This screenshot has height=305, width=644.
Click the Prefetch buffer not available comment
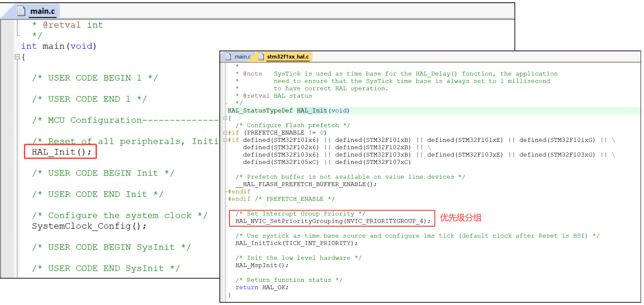pyautogui.click(x=350, y=177)
